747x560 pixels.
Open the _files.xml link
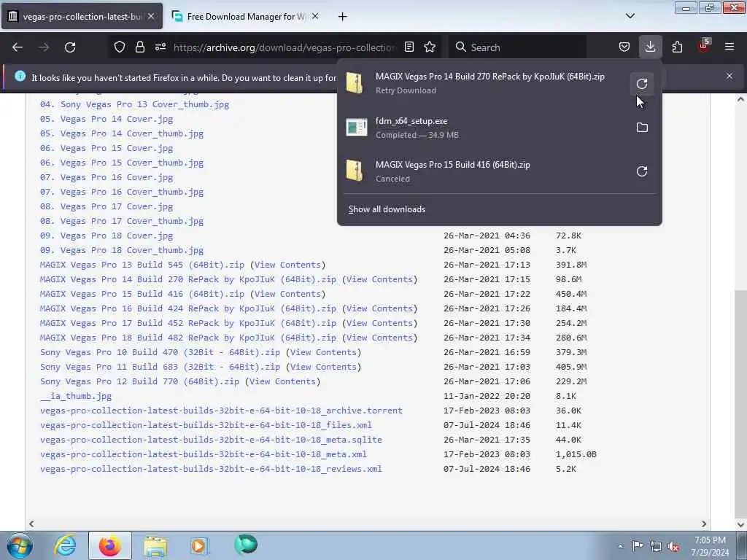[206, 425]
